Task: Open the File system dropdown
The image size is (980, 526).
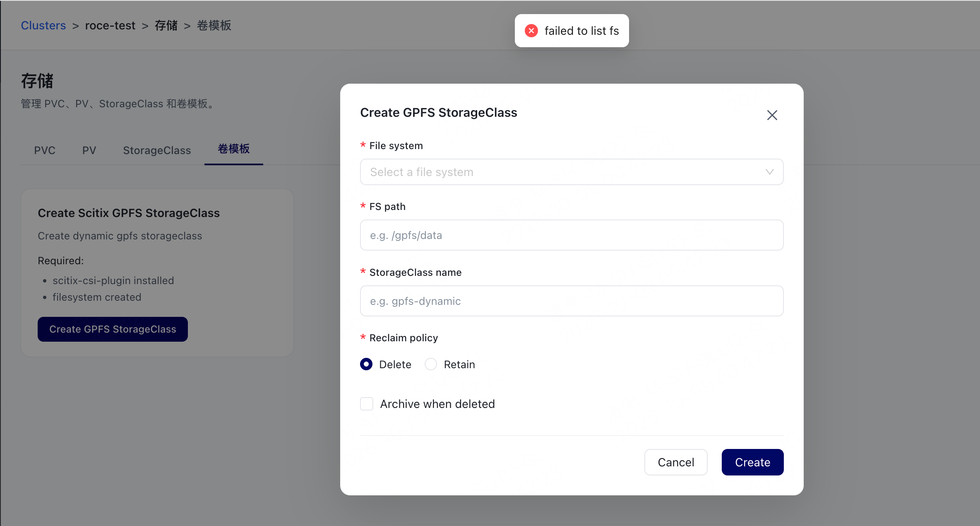Action: [572, 172]
